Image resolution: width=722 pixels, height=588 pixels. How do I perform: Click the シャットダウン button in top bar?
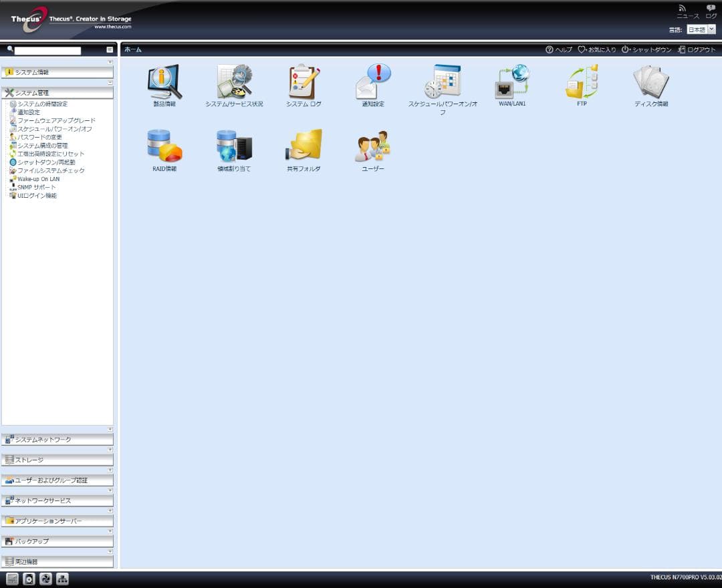(x=646, y=49)
